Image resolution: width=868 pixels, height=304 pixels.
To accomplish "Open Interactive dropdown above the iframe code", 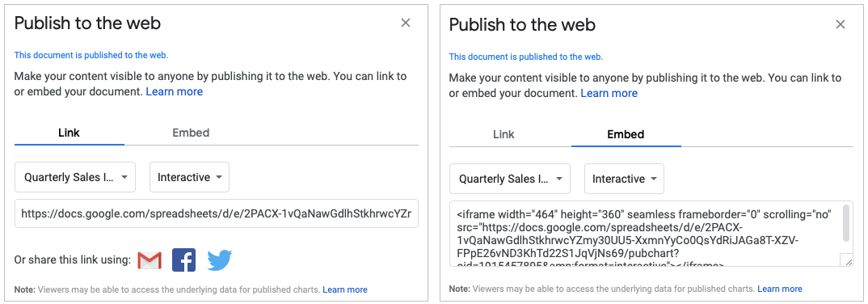I will coord(625,179).
